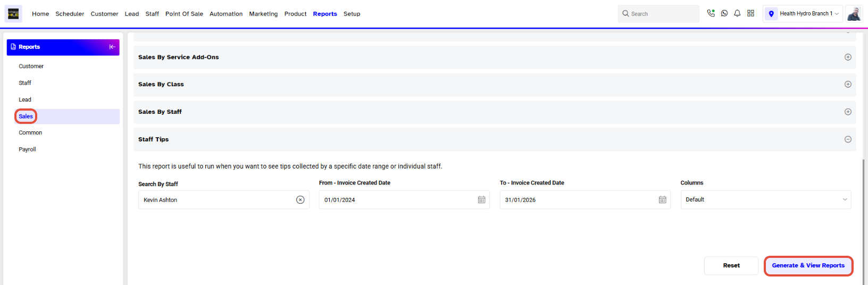Open the Staff top menu
This screenshot has height=285, width=868.
click(152, 14)
